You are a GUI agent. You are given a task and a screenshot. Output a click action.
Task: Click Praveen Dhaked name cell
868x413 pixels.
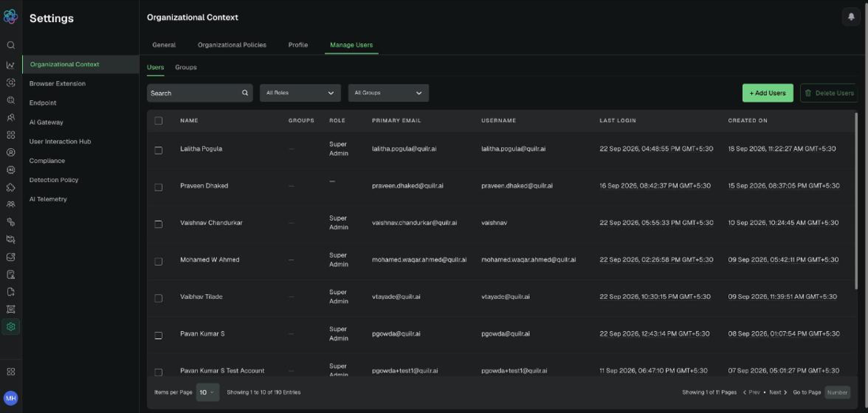pos(204,186)
